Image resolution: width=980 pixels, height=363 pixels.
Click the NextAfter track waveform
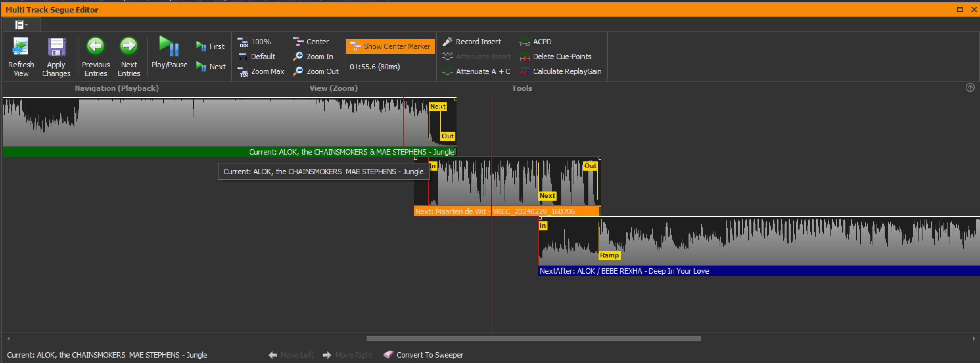[x=759, y=242]
